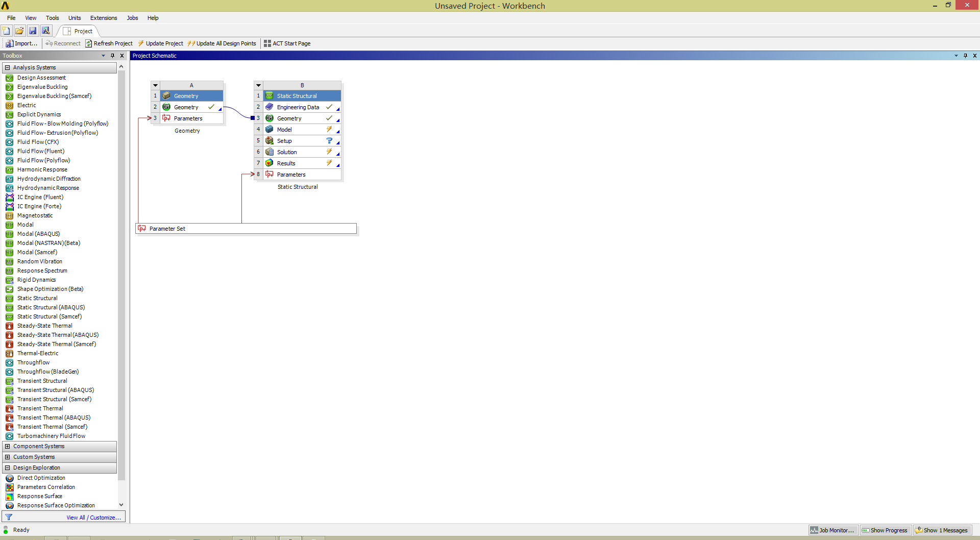This screenshot has width=980, height=540.
Task: Open the File menu
Action: pos(11,18)
